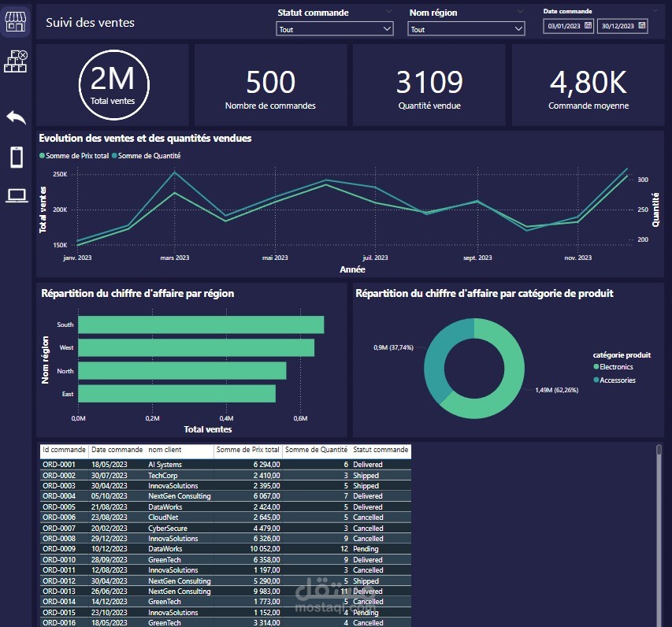Select the 4,80K Commande moyenne card
The width and height of the screenshot is (672, 627).
point(588,85)
